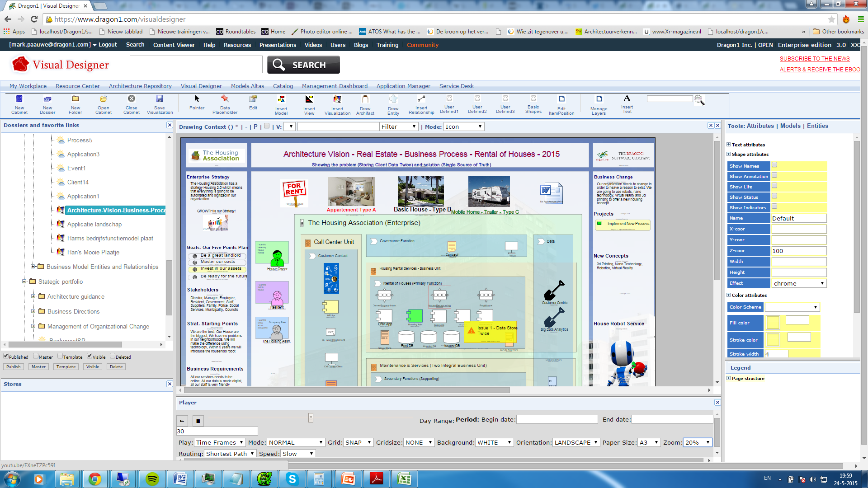
Task: Click the Insert Relationship tool
Action: (421, 104)
